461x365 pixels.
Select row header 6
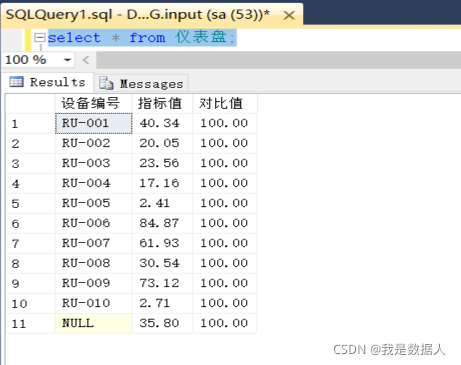[31, 224]
